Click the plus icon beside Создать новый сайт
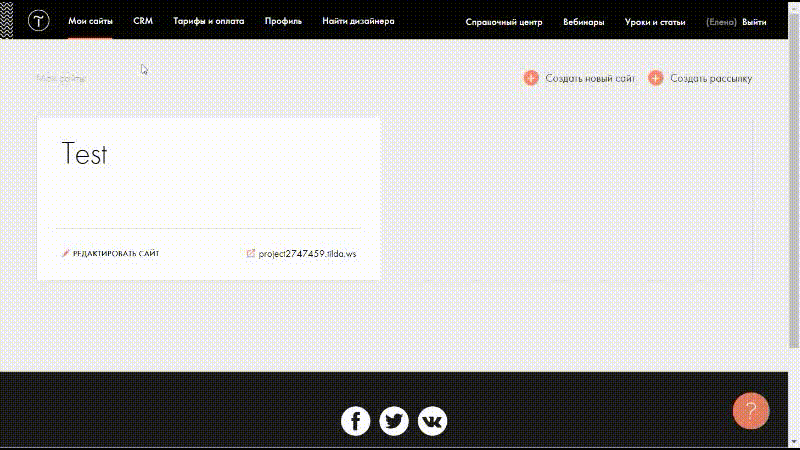This screenshot has width=800, height=450. coord(531,78)
